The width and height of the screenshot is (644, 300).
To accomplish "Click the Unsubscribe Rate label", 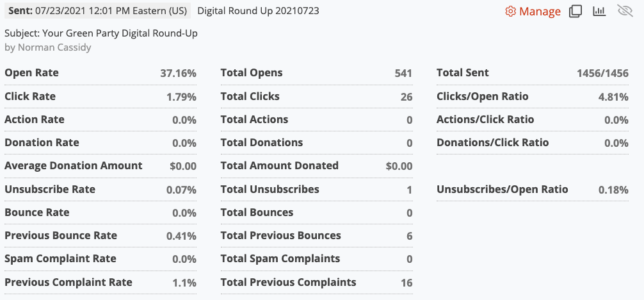I will (x=50, y=189).
